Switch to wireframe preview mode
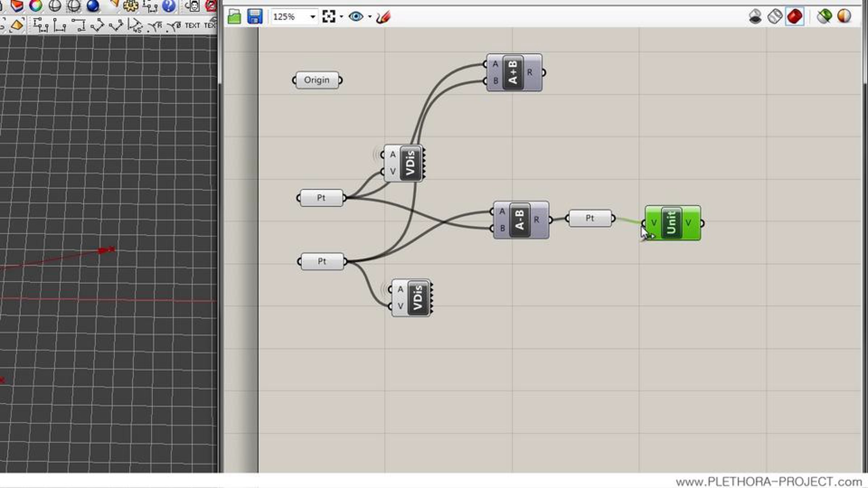868x488 pixels. [775, 17]
